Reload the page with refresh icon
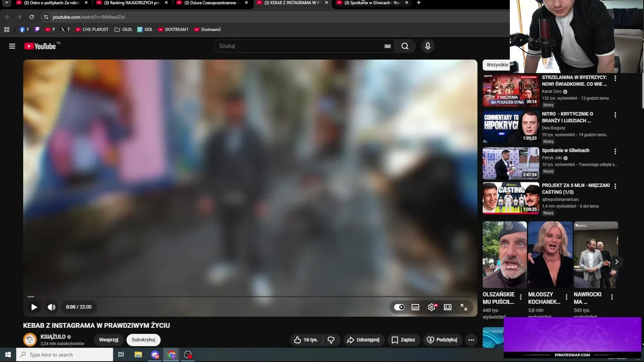Viewport: 644px width, 362px height. pyautogui.click(x=31, y=17)
